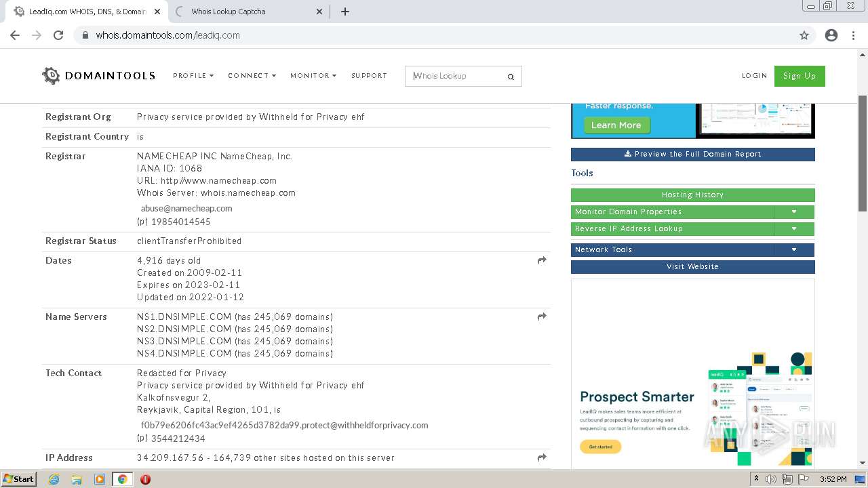The width and height of the screenshot is (868, 488).
Task: Click NS4.DNSIMPLE.COM name server text
Action: 184,353
